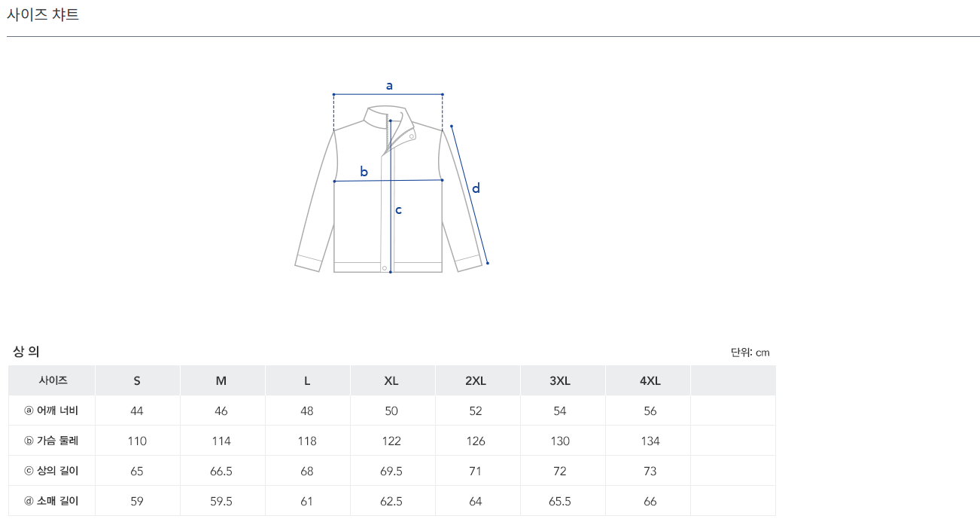The width and height of the screenshot is (980, 522).
Task: Select the M size column header
Action: click(221, 381)
